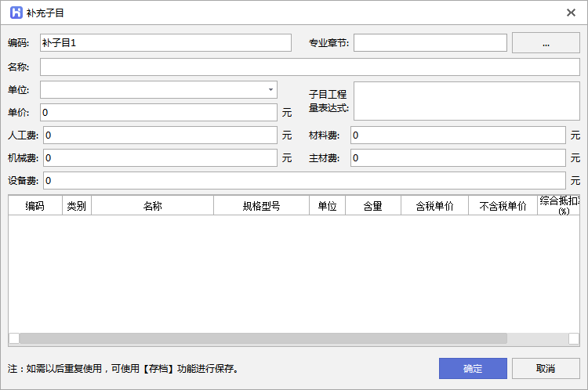Screen dimensions: 588x390
Task: Click the 子目工程量表达式 expression box
Action: tap(466, 101)
